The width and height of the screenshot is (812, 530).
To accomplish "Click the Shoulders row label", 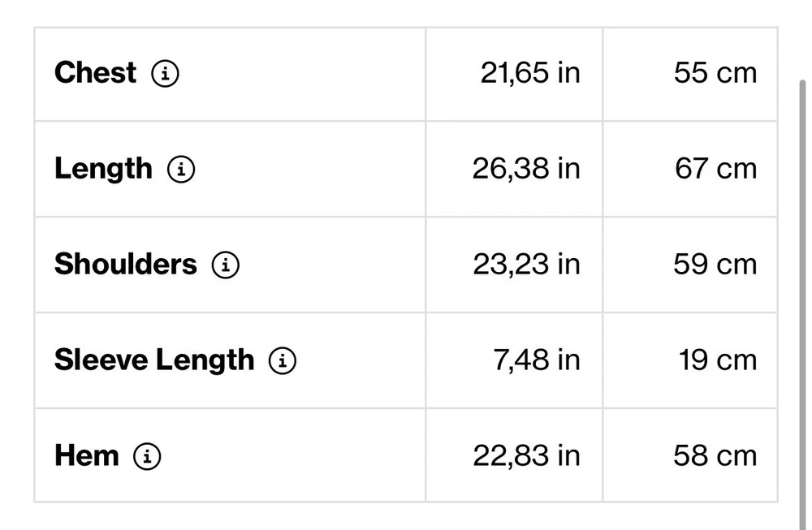I will click(x=126, y=265).
